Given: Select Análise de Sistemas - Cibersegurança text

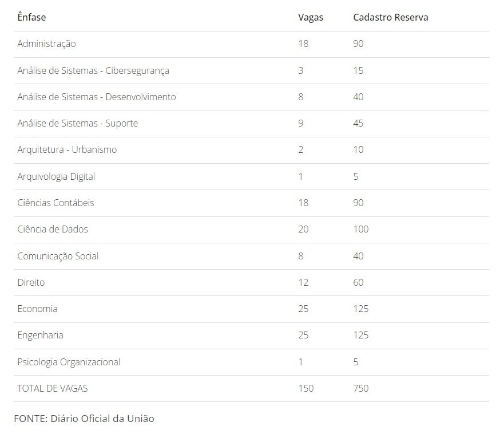Looking at the screenshot, I should coord(93,70).
